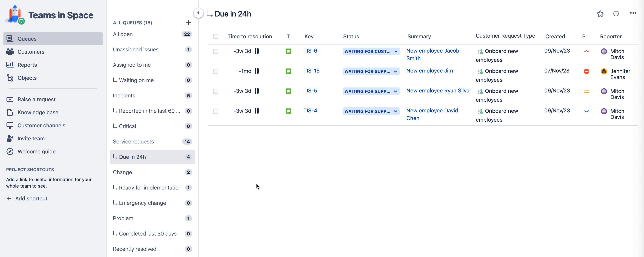Tick the checkbox for TIS-5
Viewport: 644px width, 257px height.
[x=215, y=91]
